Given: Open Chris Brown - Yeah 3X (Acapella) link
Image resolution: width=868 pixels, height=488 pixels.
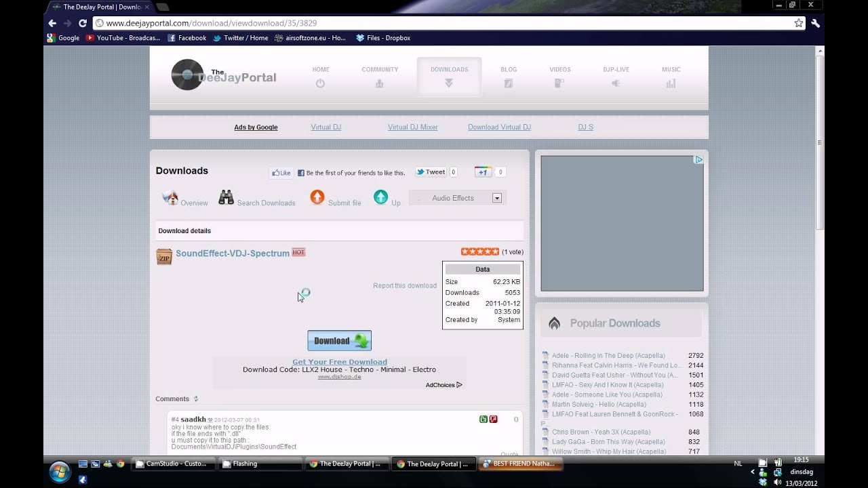Looking at the screenshot, I should point(601,432).
